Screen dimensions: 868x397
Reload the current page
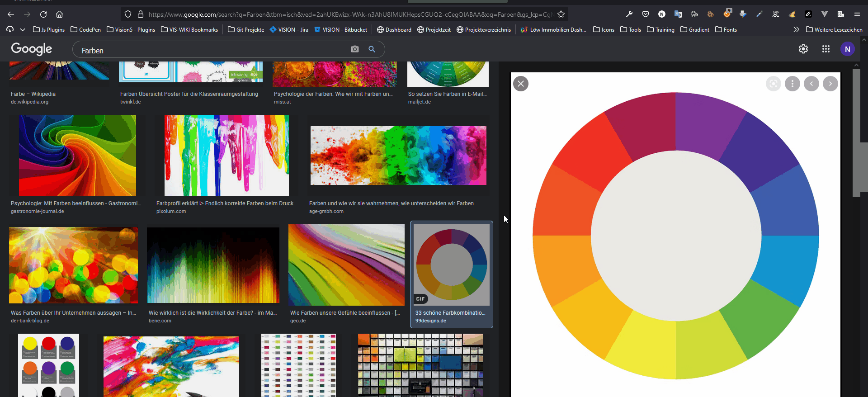click(43, 14)
